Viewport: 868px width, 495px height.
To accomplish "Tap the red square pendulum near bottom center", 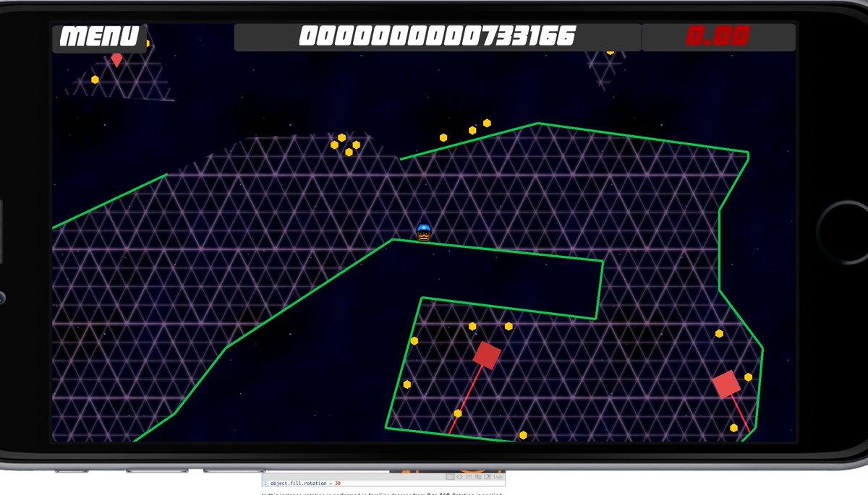I will (487, 355).
